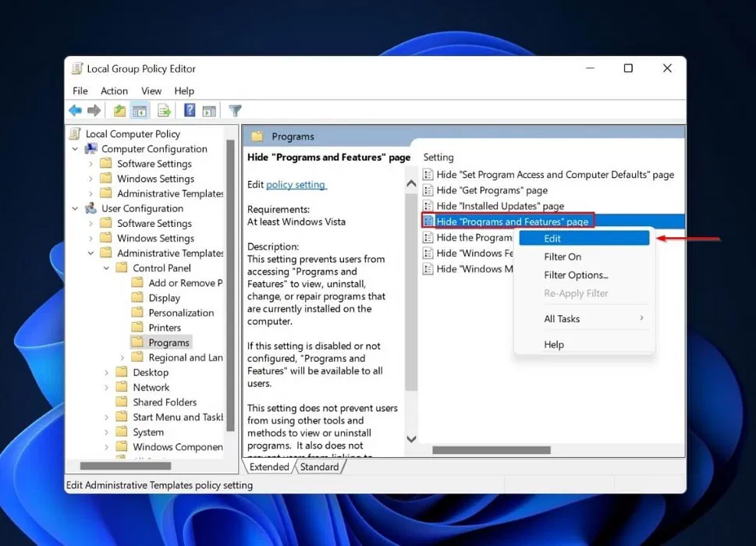
Task: Select Filter Options in the context menu
Action: (576, 275)
